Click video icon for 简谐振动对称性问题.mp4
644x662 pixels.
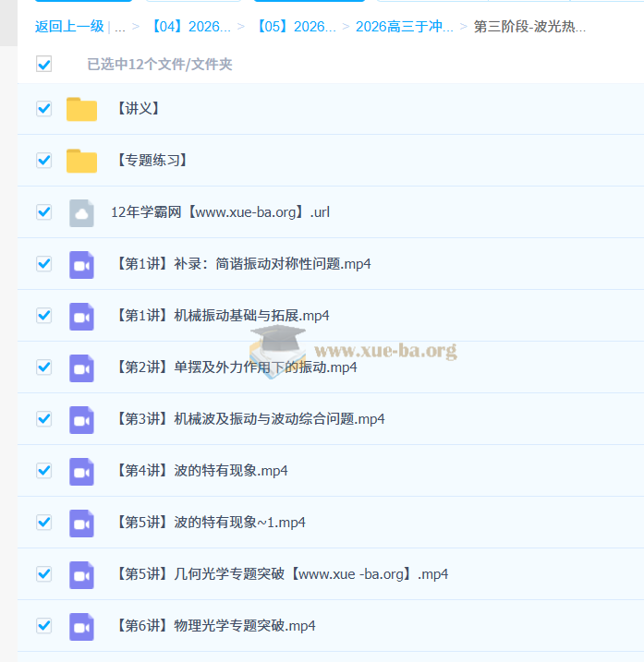coord(81,264)
